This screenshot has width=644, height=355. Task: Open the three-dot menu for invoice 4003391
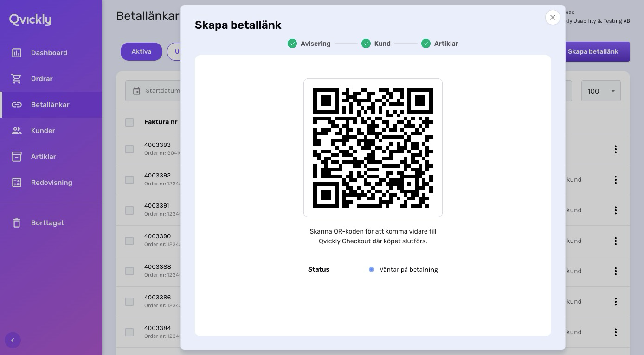click(616, 210)
